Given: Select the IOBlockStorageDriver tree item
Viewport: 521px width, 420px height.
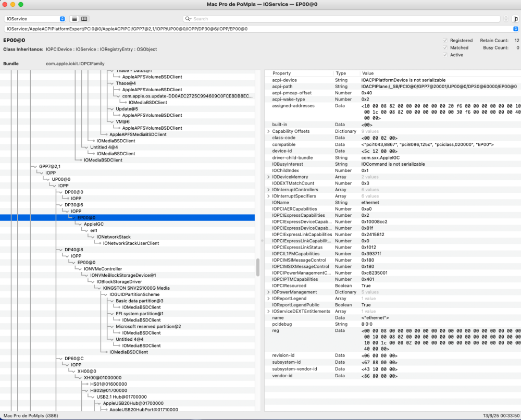Looking at the screenshot, I should 119,282.
